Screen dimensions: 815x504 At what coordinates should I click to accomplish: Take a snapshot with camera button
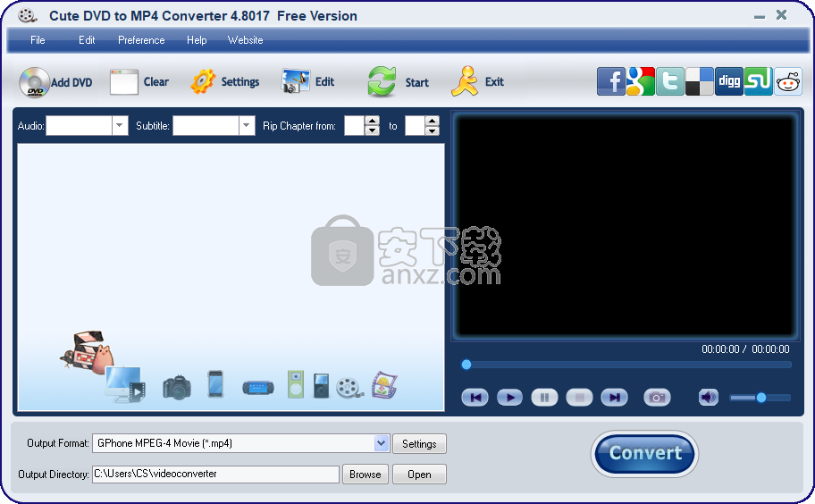(657, 398)
